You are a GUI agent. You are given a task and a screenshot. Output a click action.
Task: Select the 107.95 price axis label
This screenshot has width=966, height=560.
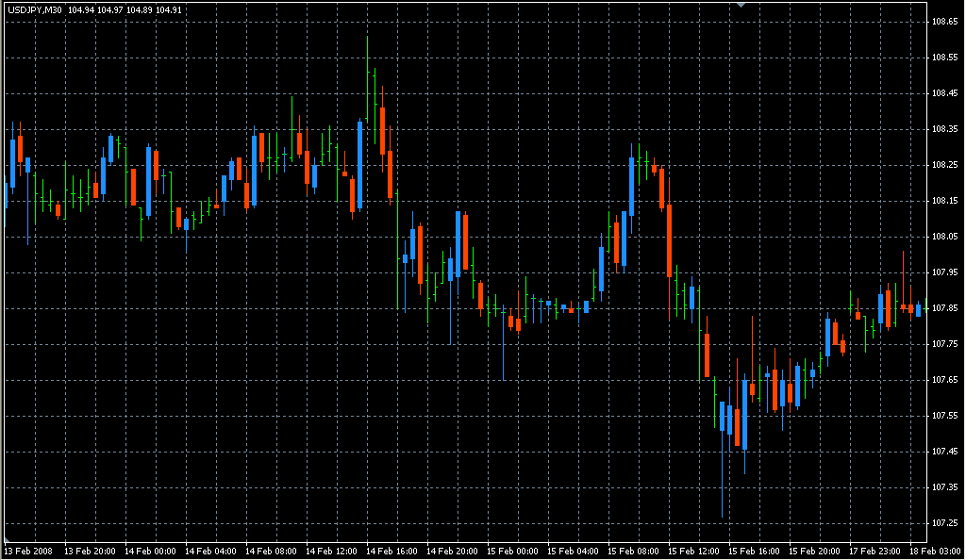click(944, 272)
